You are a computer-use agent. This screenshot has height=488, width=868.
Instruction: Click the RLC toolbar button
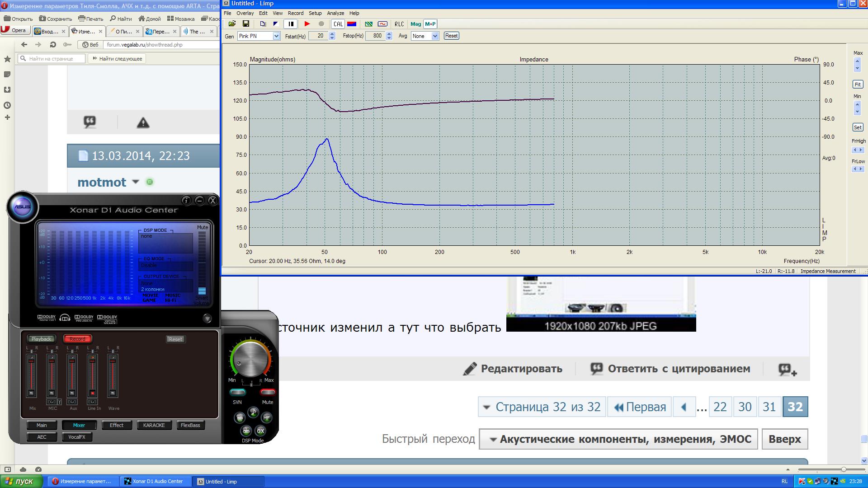[399, 24]
